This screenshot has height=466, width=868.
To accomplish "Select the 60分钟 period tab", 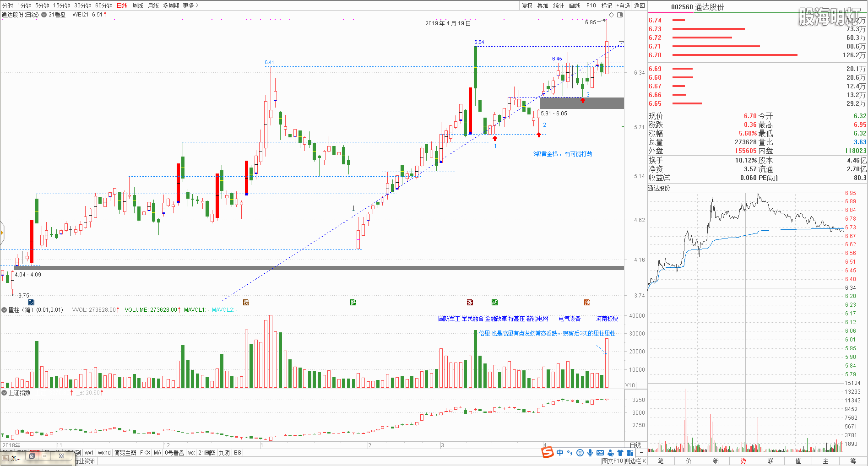I will [104, 5].
